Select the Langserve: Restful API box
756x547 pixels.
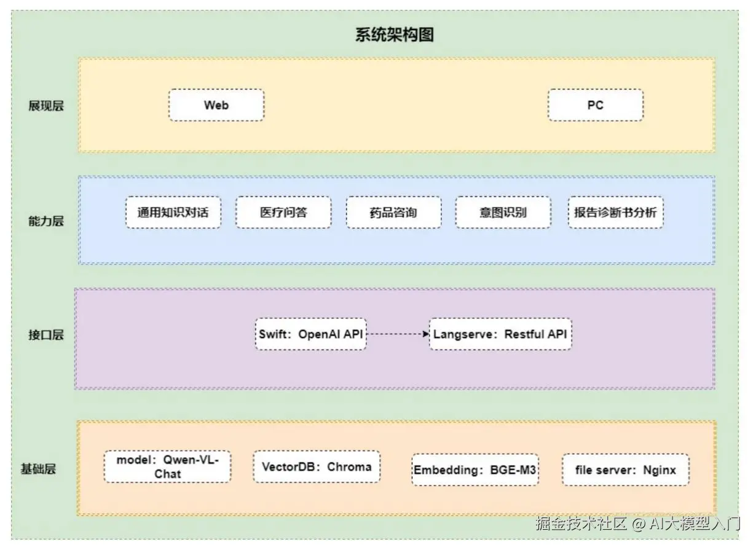(x=500, y=334)
